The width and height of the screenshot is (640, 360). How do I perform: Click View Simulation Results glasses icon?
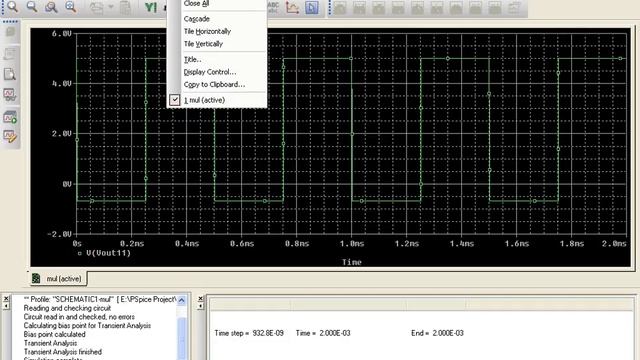10,95
